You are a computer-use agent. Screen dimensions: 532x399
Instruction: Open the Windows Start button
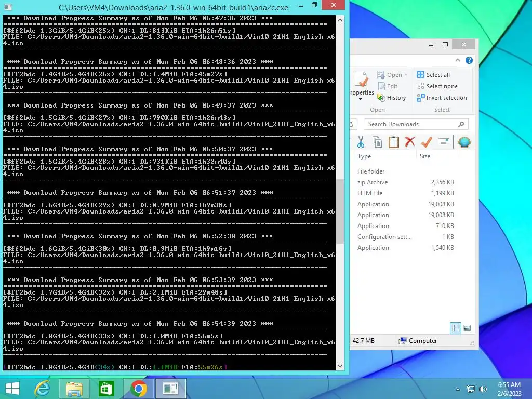tap(12, 389)
